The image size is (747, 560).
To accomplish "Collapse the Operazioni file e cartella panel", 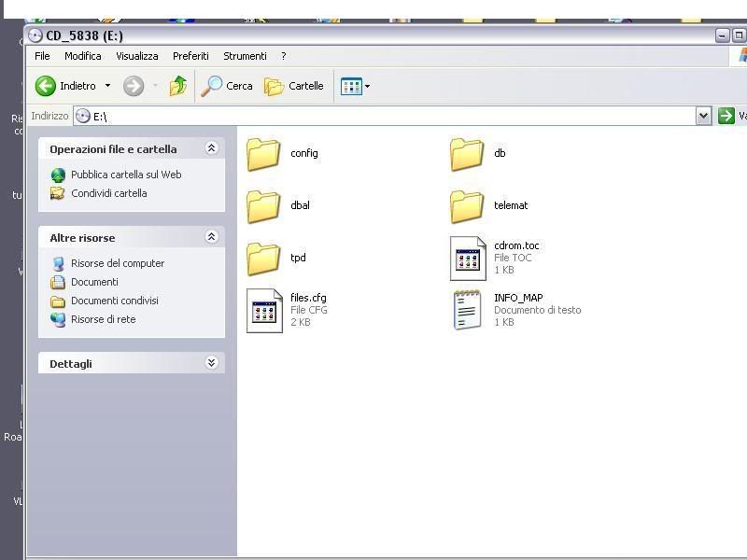I will click(212, 148).
